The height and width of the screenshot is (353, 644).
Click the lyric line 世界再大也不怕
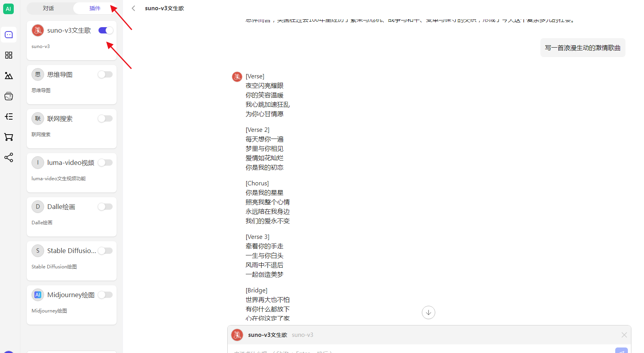point(268,300)
